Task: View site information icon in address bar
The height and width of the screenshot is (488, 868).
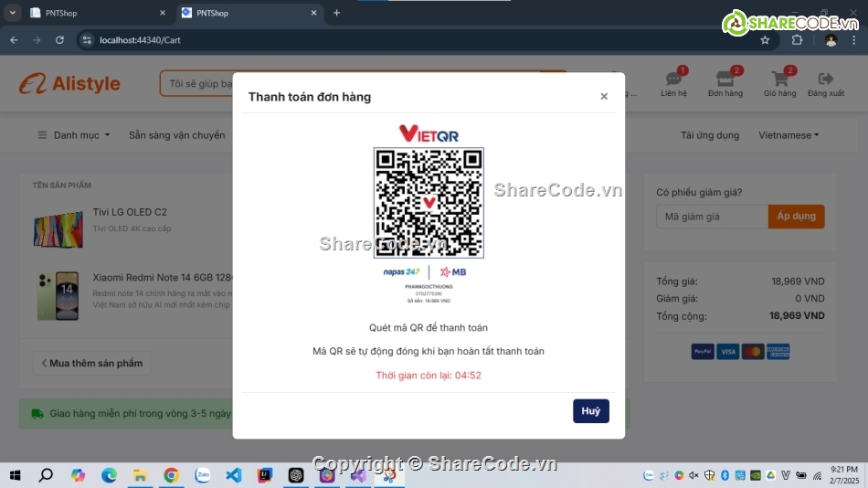Action: [87, 40]
